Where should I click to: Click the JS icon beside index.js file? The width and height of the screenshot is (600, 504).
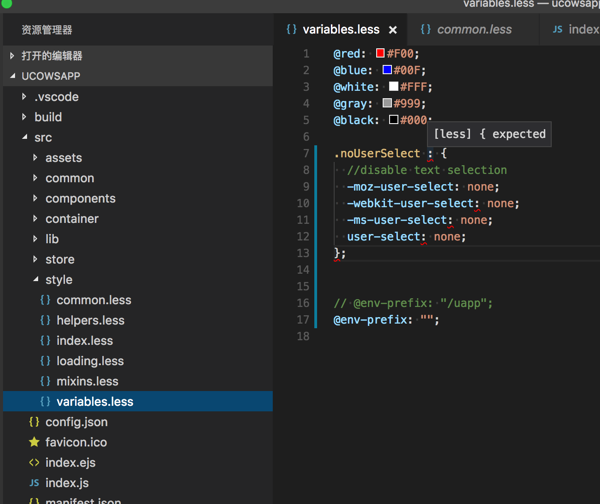click(x=34, y=483)
